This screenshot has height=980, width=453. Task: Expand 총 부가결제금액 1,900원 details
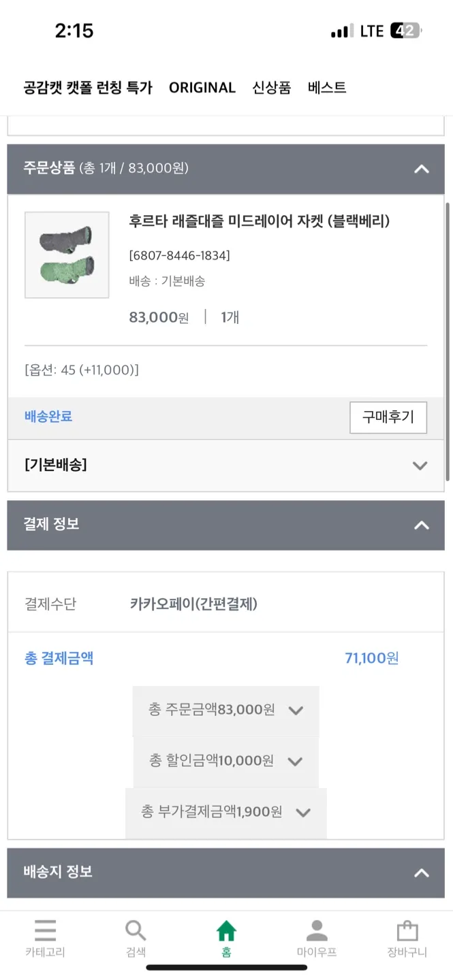coord(303,812)
